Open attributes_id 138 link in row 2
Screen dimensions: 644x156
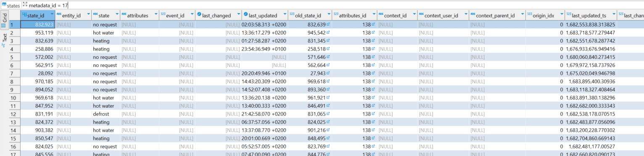pyautogui.click(x=373, y=33)
